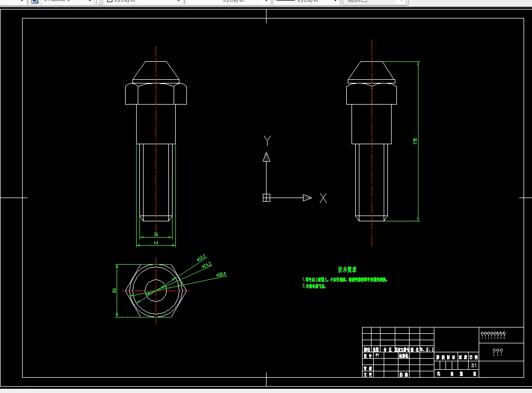Select the 年.月.日 header in title block
This screenshot has width=532, height=393.
(427, 349)
